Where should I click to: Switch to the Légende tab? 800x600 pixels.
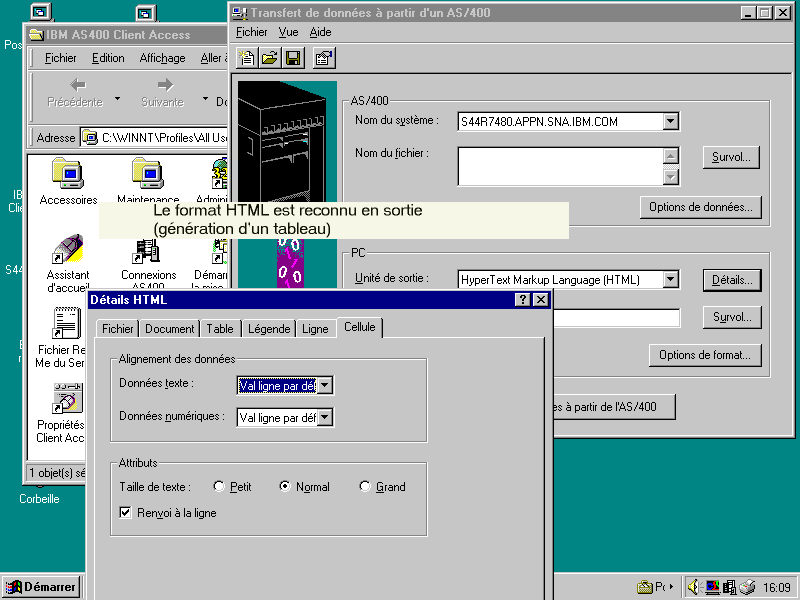269,329
